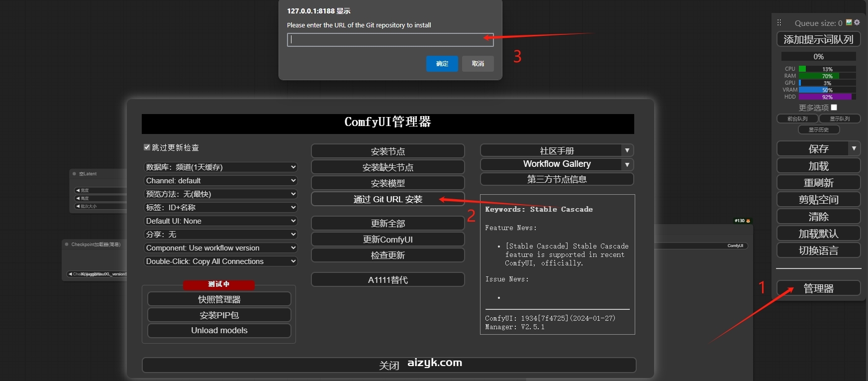Open the Workflow Gallery menu button
The image size is (868, 381).
pyautogui.click(x=551, y=164)
